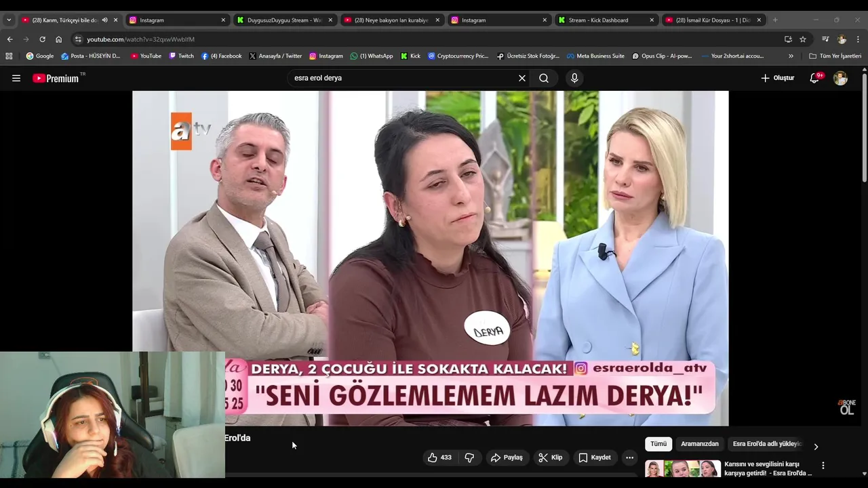
Task: Open the Tüm Yer İşaretleri folder
Action: (x=835, y=56)
